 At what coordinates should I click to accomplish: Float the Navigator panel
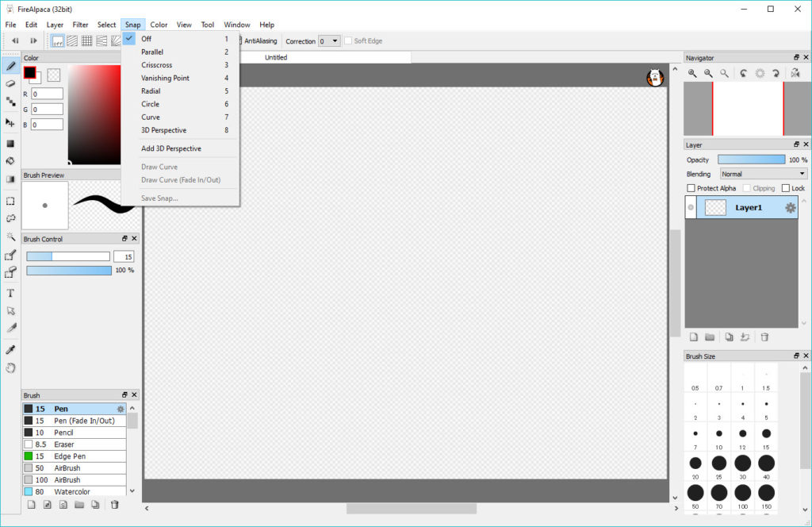(x=796, y=57)
